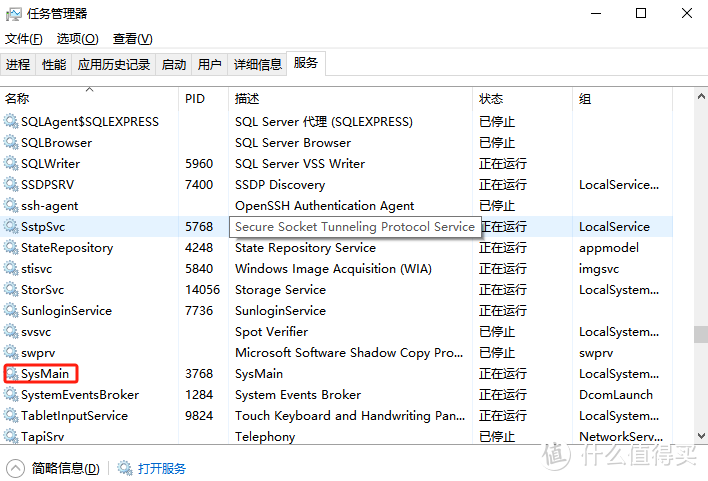This screenshot has width=708, height=481.
Task: Click the gear icon beside svsvc
Action: [x=11, y=331]
